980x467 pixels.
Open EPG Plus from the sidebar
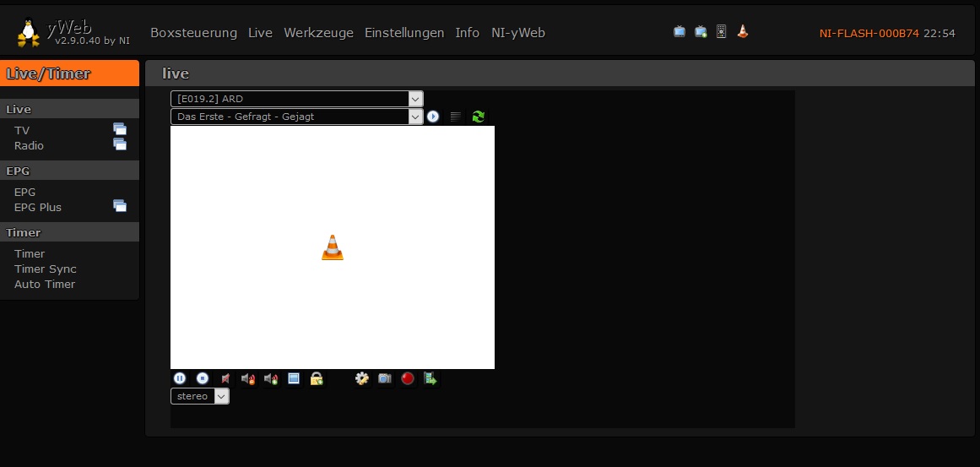point(38,207)
